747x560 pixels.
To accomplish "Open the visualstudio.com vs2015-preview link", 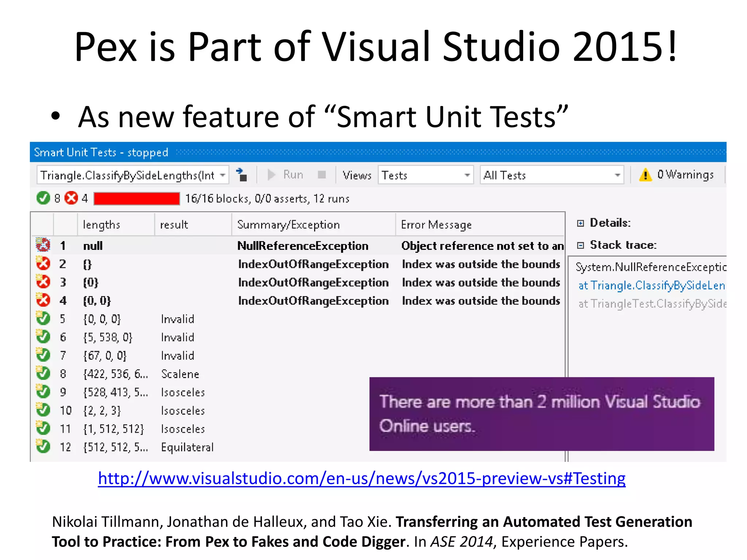I will pos(361,478).
